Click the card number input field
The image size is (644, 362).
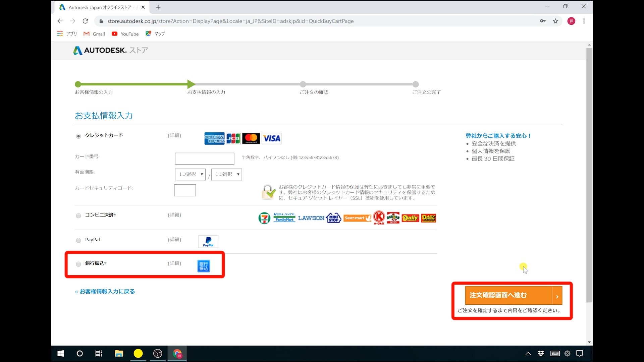(204, 159)
